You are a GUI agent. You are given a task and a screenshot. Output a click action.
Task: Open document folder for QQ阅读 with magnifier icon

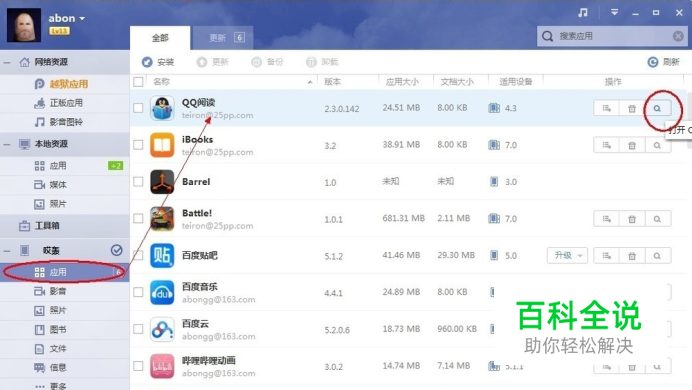[x=658, y=109]
